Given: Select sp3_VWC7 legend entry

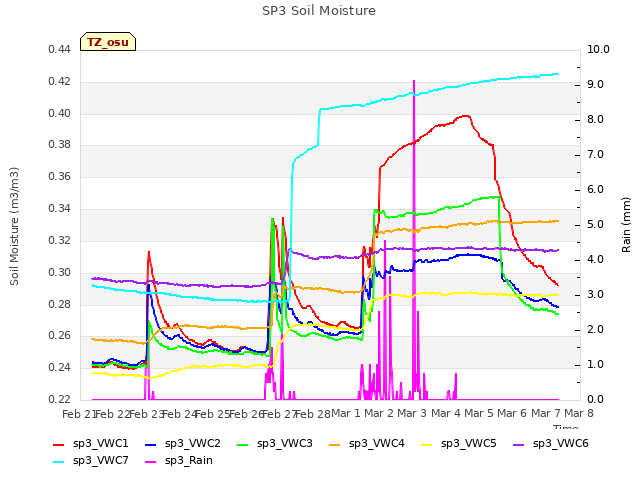Looking at the screenshot, I should pyautogui.click(x=91, y=460).
